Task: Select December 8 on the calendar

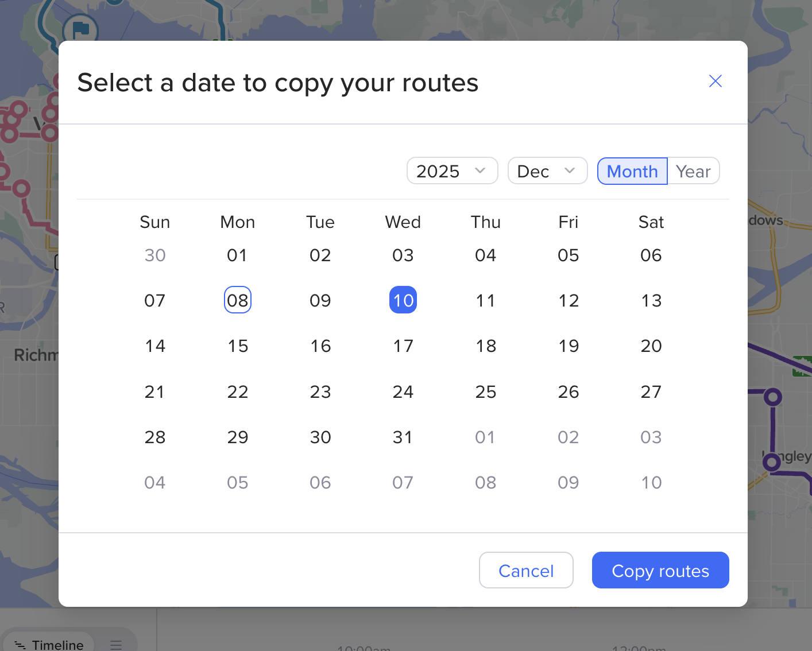Action: click(238, 300)
